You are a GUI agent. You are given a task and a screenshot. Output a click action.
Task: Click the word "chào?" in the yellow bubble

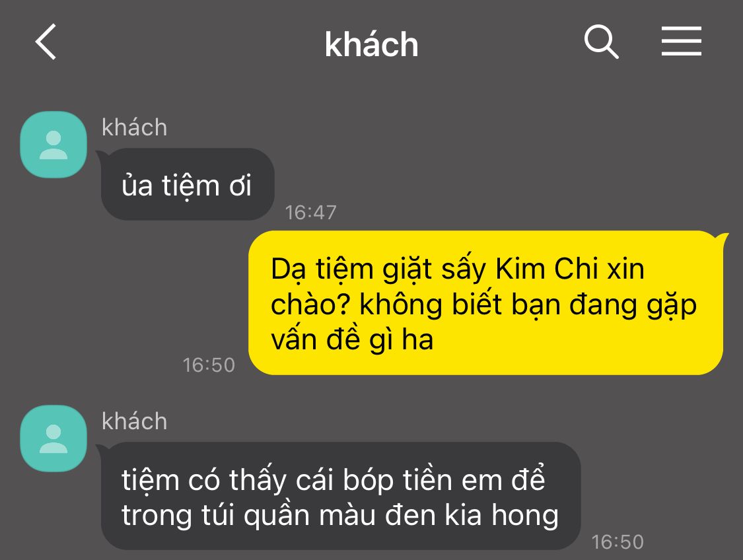(x=310, y=304)
